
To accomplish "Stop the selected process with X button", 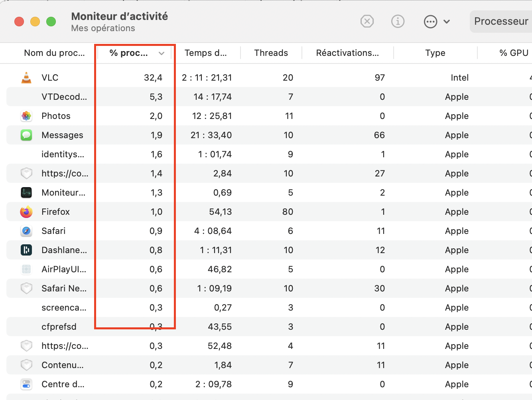I will [x=367, y=21].
